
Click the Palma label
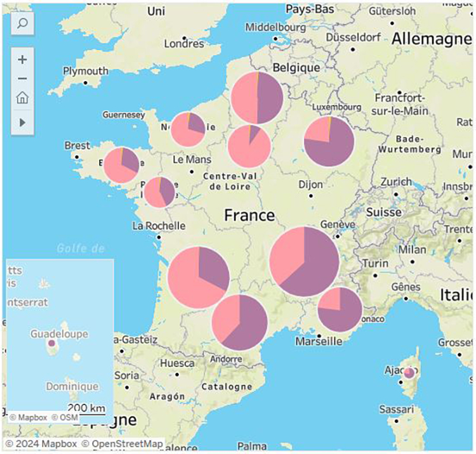point(252,446)
